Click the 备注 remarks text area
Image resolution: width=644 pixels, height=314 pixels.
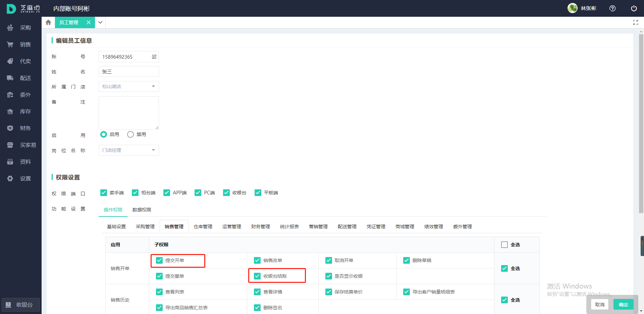(129, 113)
